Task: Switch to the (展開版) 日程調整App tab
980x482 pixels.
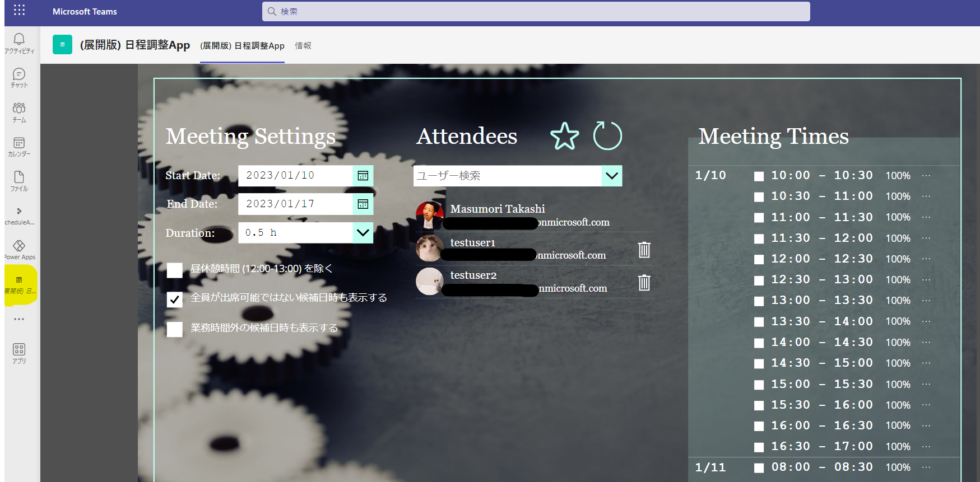Action: click(x=242, y=46)
